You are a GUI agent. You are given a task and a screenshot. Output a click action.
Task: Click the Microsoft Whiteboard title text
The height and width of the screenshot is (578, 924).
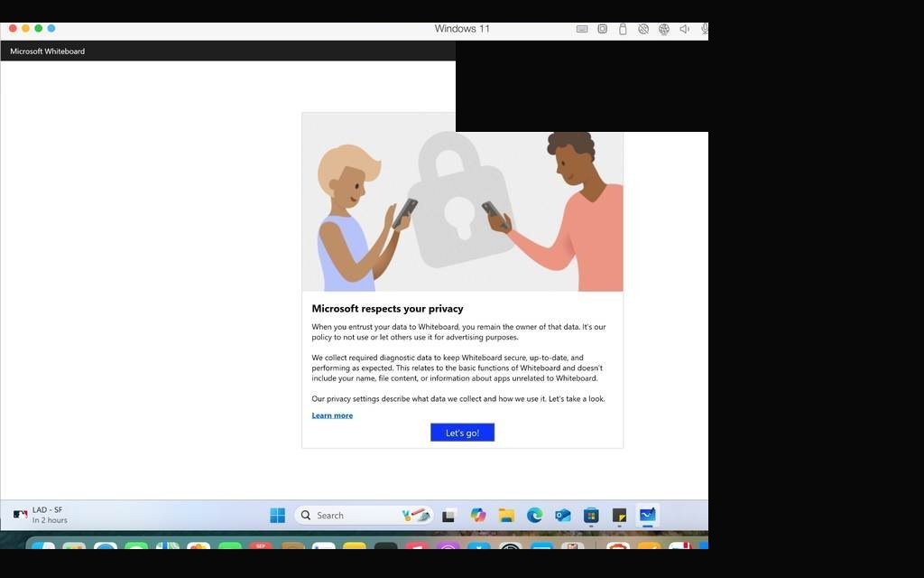(47, 51)
